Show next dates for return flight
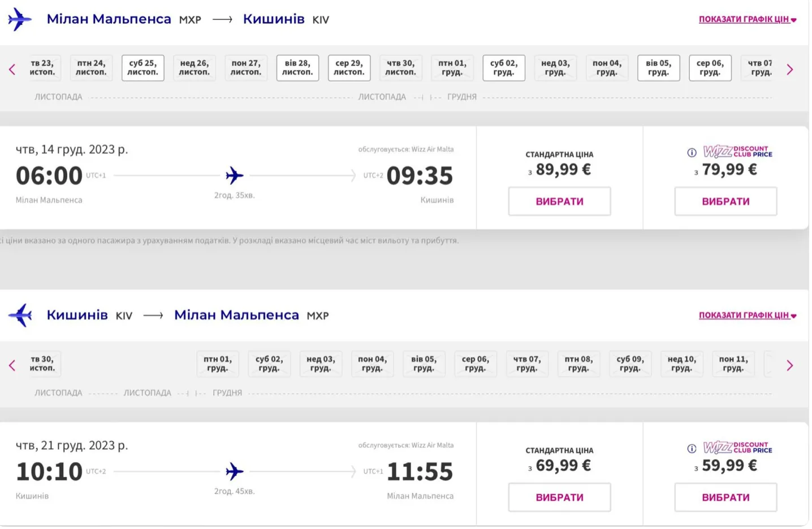The height and width of the screenshot is (529, 812). (790, 366)
